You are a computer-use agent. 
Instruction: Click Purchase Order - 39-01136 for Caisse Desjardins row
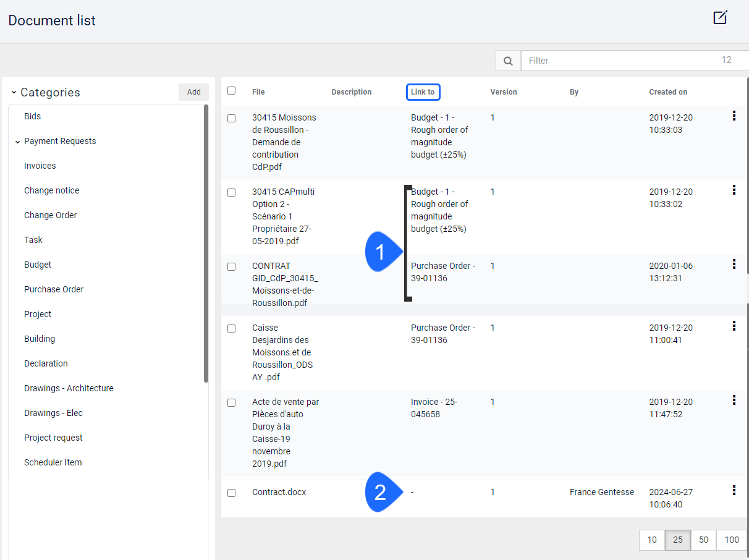(443, 334)
